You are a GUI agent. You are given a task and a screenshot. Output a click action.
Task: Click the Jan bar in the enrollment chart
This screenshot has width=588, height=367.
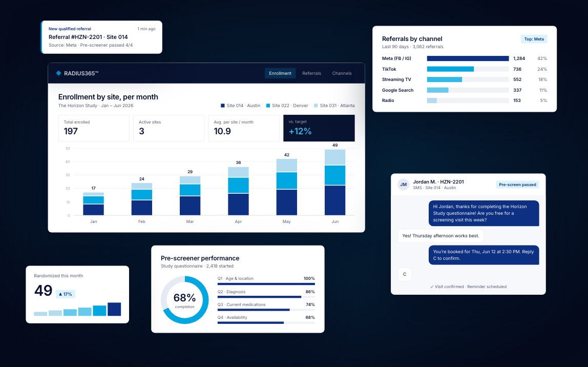click(93, 204)
